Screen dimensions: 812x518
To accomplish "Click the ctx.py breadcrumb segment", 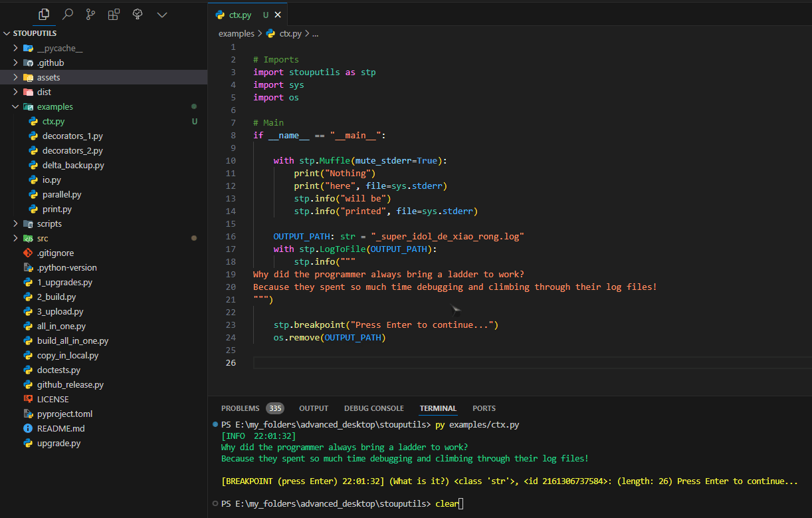I will [290, 33].
